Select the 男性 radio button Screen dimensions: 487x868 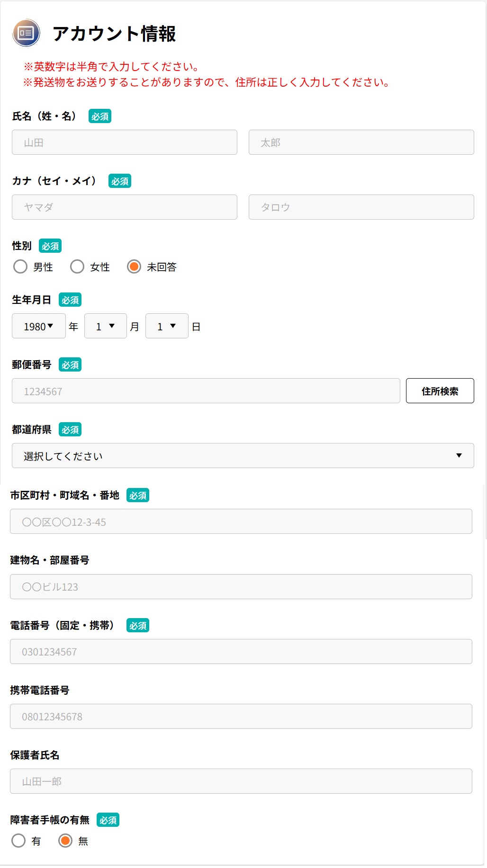[20, 266]
